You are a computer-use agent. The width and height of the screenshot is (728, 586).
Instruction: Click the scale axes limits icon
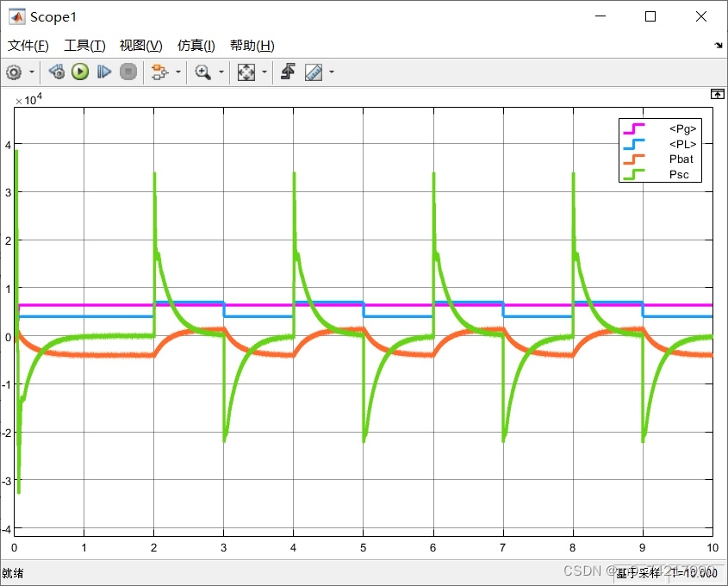coord(246,72)
